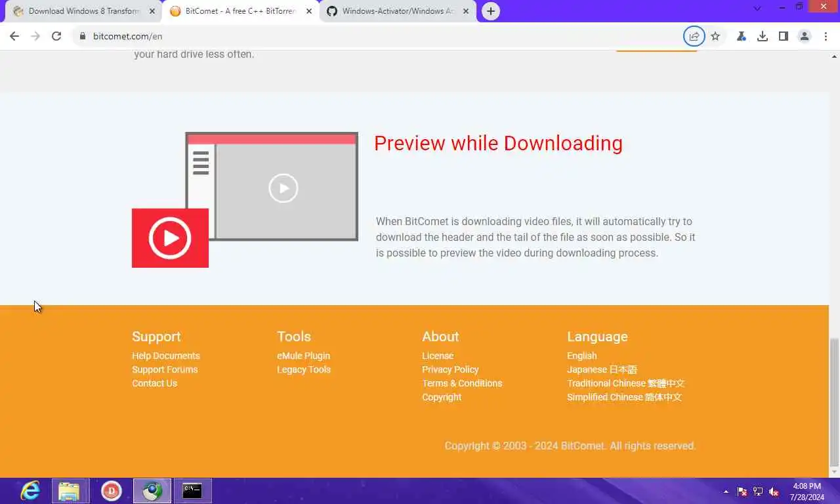Screen dimensions: 840x504
Task: Open the Copyright link under About
Action: click(x=442, y=397)
